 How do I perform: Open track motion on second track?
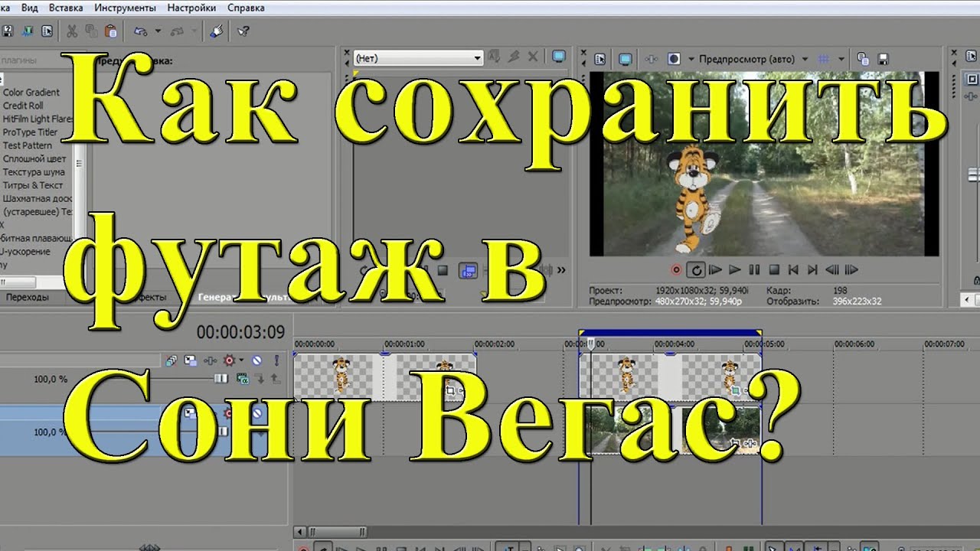[x=190, y=413]
